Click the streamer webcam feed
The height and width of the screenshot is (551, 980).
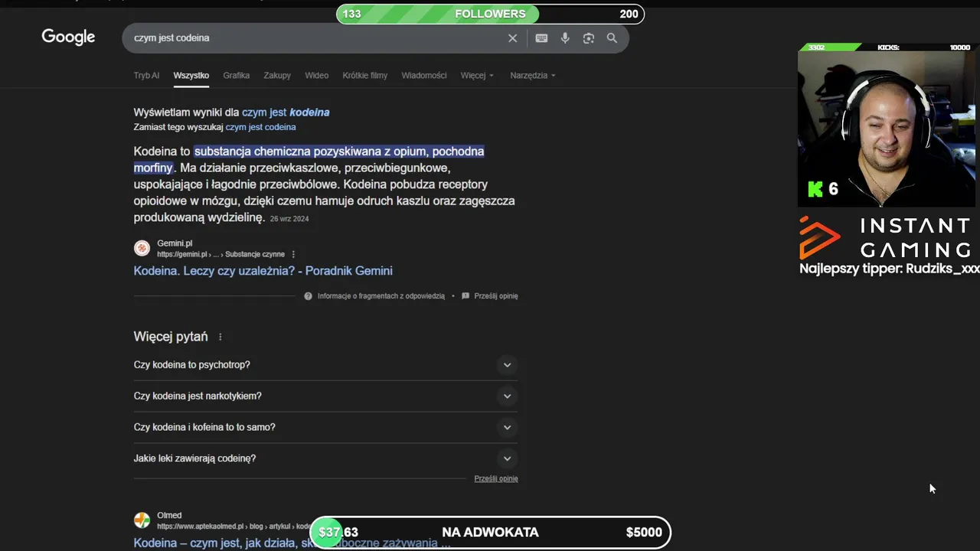[x=887, y=129]
